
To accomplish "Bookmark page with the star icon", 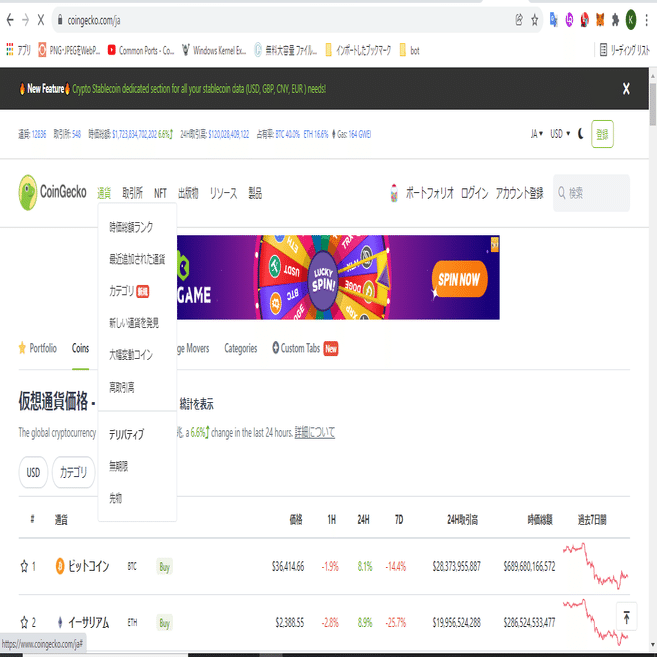I will coord(535,20).
